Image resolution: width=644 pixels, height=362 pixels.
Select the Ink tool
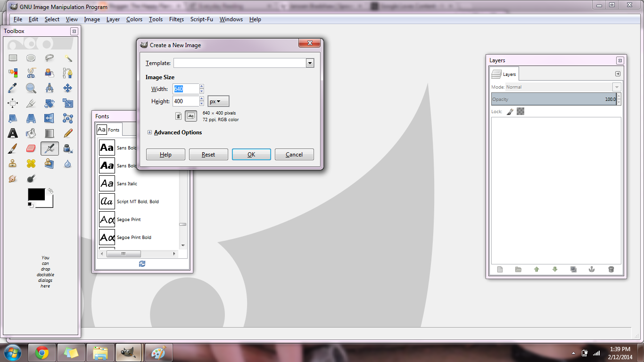click(68, 148)
